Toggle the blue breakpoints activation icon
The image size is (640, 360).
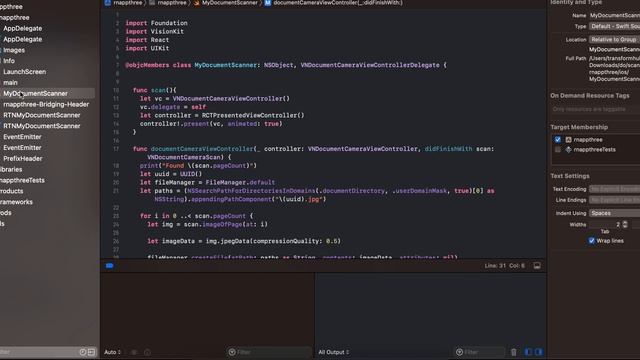[109, 266]
